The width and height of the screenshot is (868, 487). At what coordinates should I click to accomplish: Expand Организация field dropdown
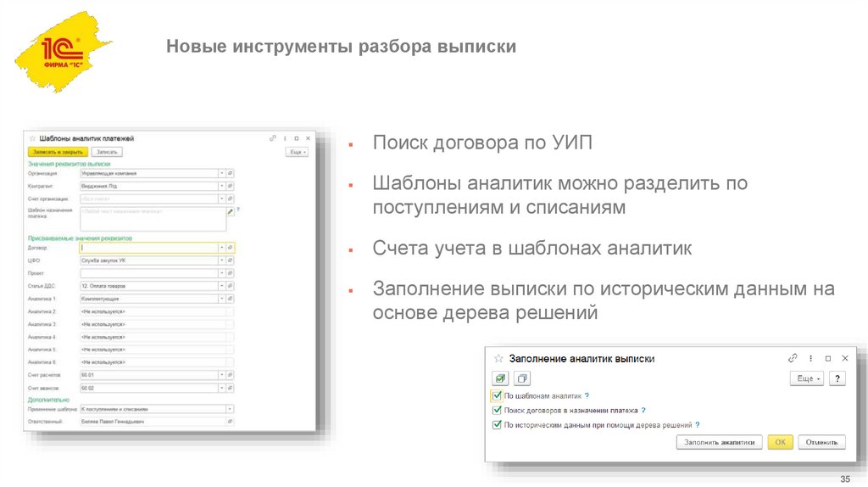pyautogui.click(x=221, y=173)
